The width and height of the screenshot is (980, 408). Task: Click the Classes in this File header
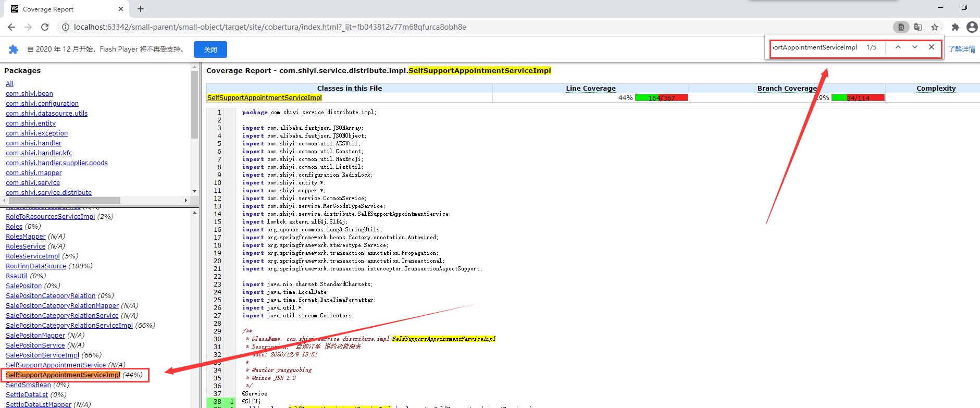pos(350,89)
